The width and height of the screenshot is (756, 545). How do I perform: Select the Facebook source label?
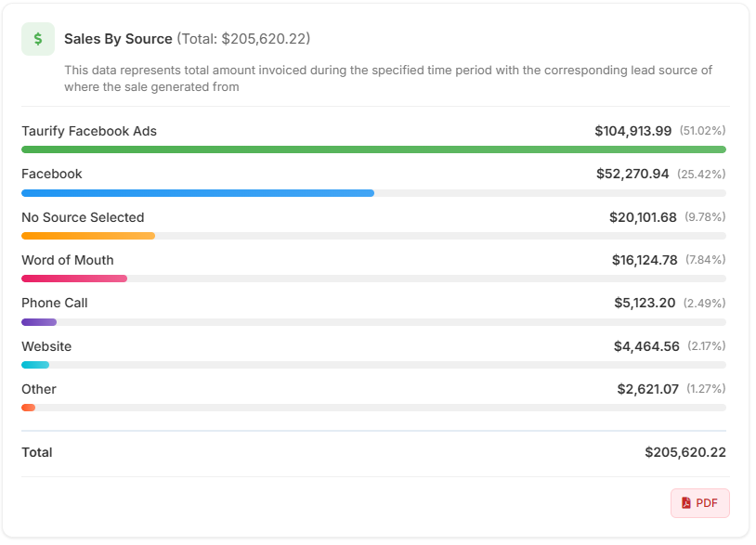pos(52,174)
